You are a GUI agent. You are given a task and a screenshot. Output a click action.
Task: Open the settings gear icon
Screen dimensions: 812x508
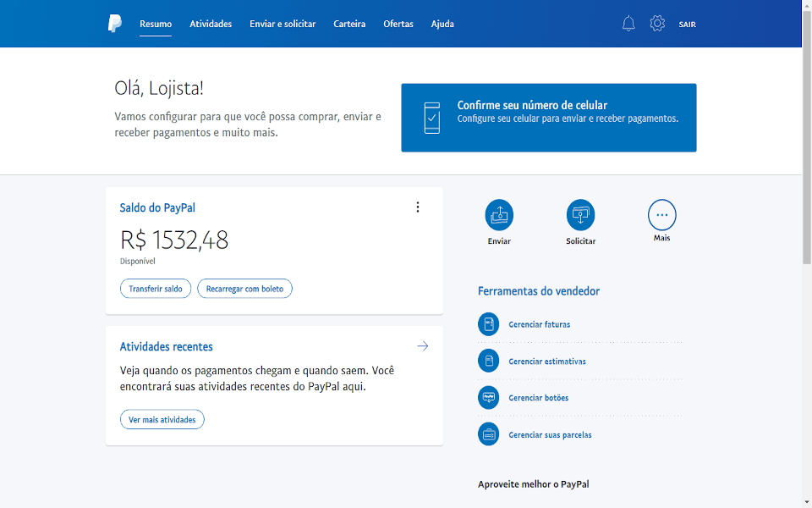(657, 24)
